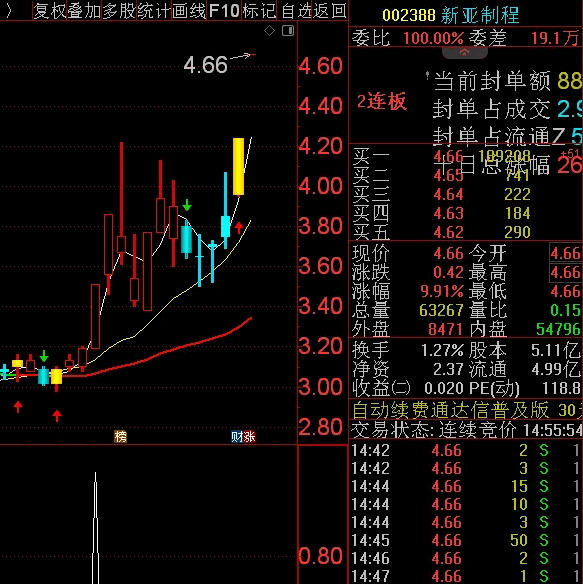Click 现价 value 4.66
The image size is (583, 584).
tap(448, 253)
